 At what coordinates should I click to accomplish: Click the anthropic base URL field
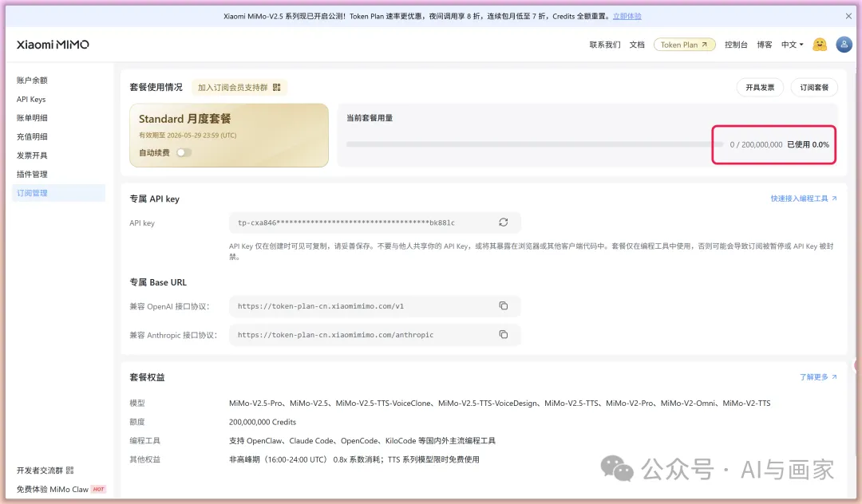point(375,335)
